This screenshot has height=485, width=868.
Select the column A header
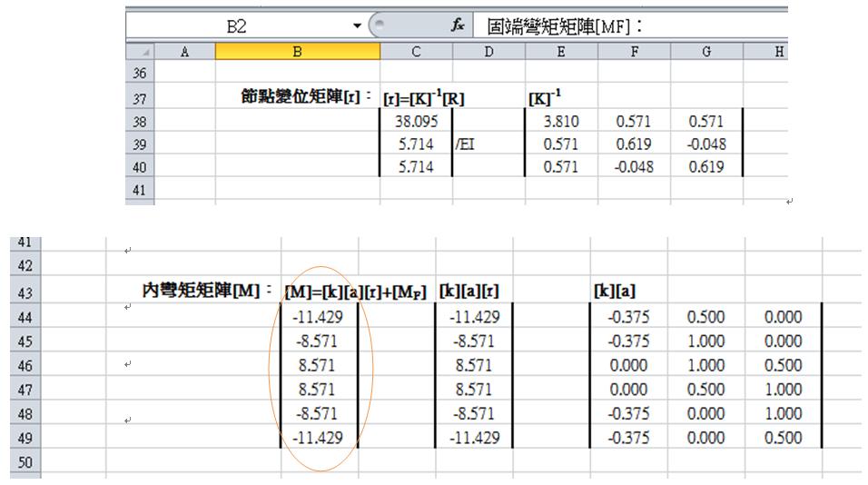(x=184, y=54)
